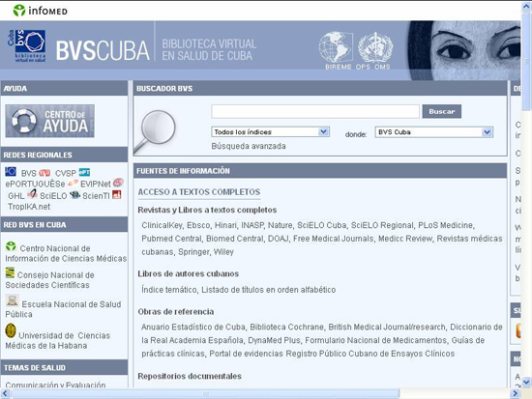
Task: Open the Biblioteca Cochrane link
Action: coord(286,328)
